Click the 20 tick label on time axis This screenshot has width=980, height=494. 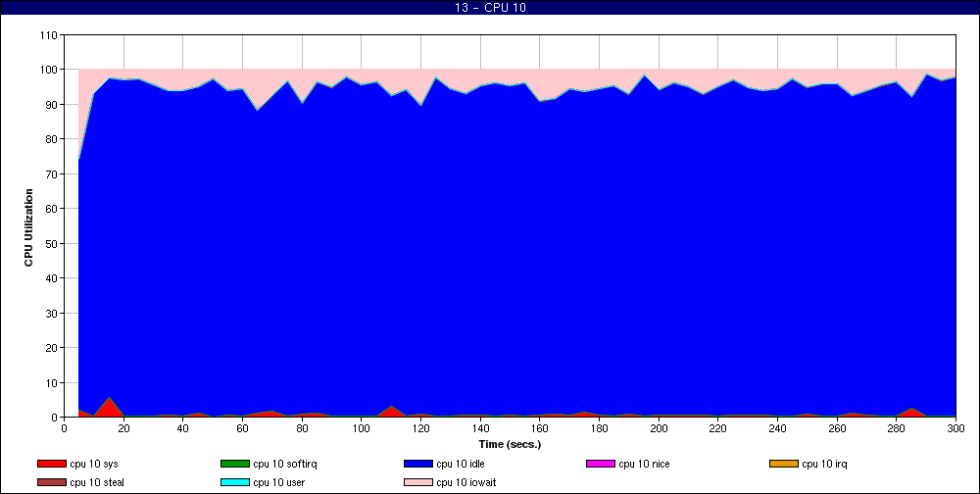click(123, 429)
